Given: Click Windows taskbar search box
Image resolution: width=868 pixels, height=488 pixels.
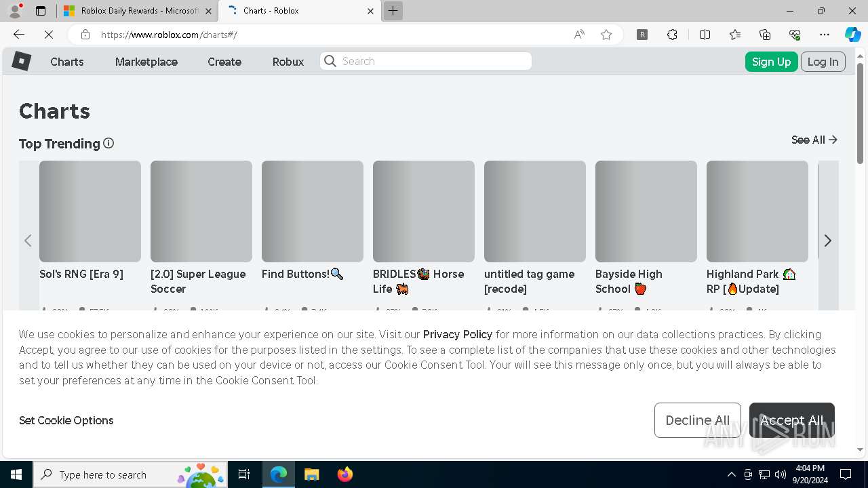Looking at the screenshot, I should [130, 474].
